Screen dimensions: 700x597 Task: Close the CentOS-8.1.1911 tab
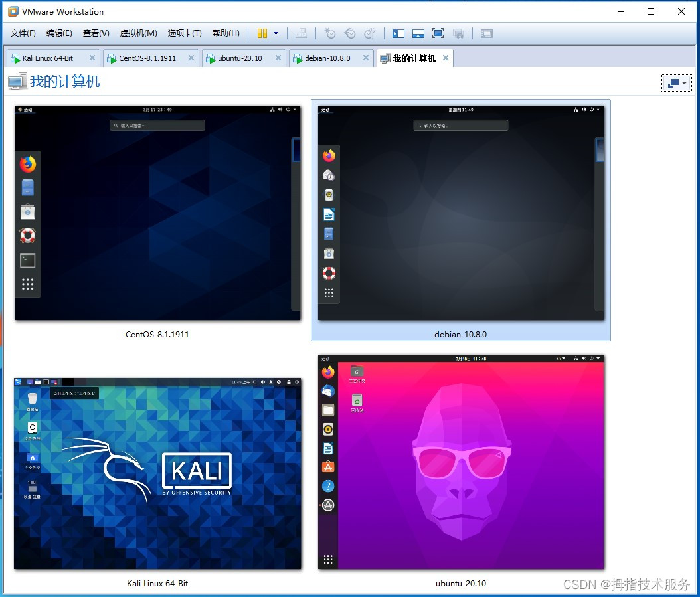point(191,58)
